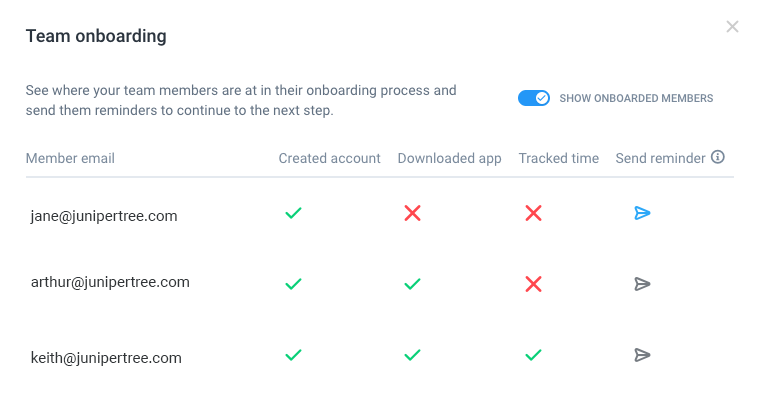Click jane's Downloaded app red cross

pyautogui.click(x=412, y=213)
